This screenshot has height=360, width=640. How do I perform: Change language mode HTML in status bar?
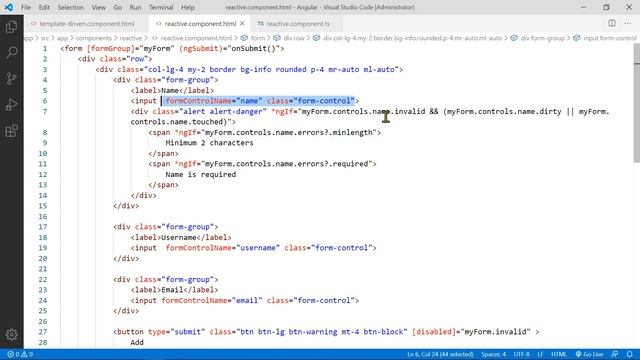(559, 354)
